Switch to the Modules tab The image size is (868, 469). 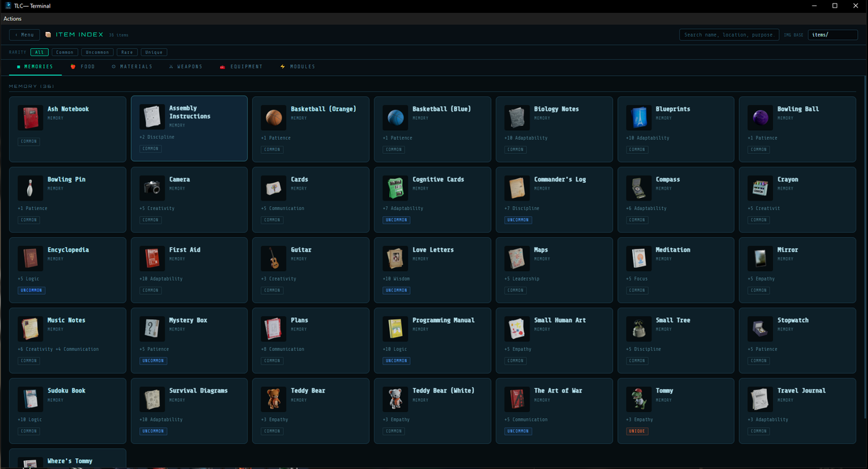pos(298,66)
